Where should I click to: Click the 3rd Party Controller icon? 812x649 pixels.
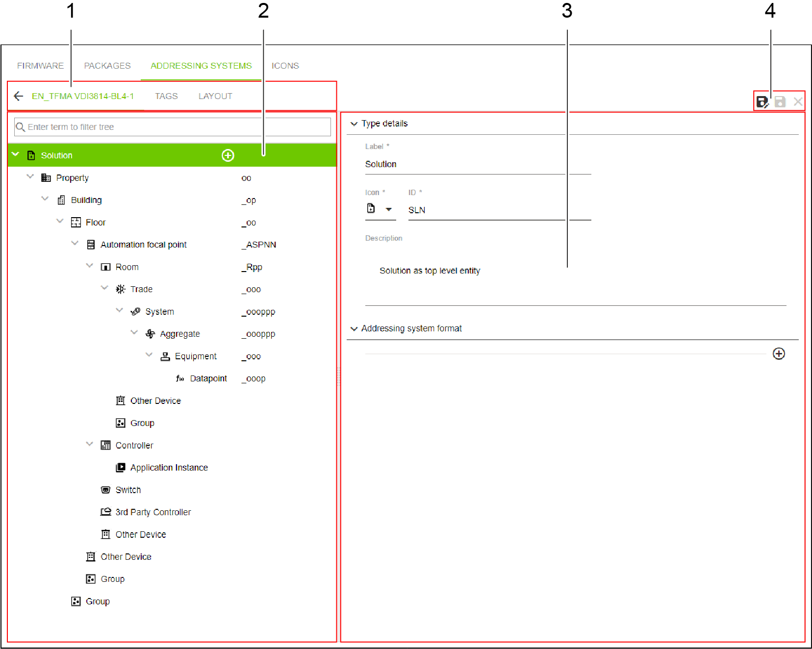click(105, 512)
